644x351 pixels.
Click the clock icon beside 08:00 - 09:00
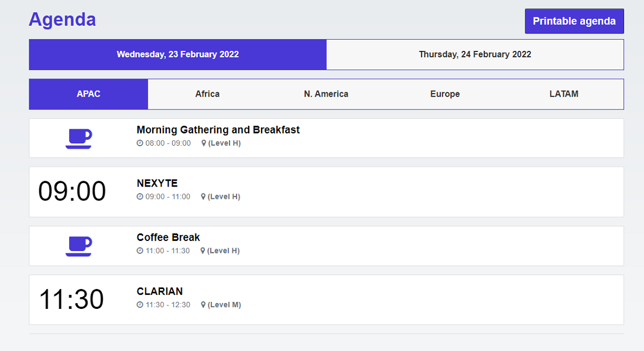pos(140,143)
